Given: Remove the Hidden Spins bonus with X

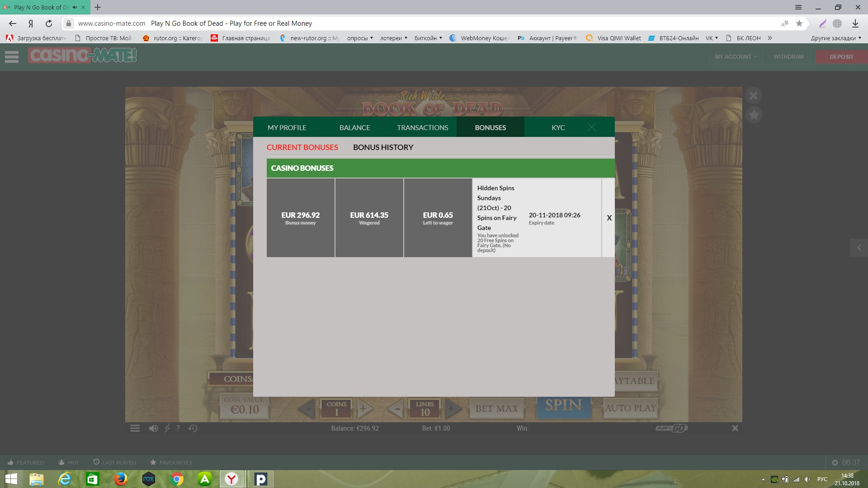Looking at the screenshot, I should 609,218.
